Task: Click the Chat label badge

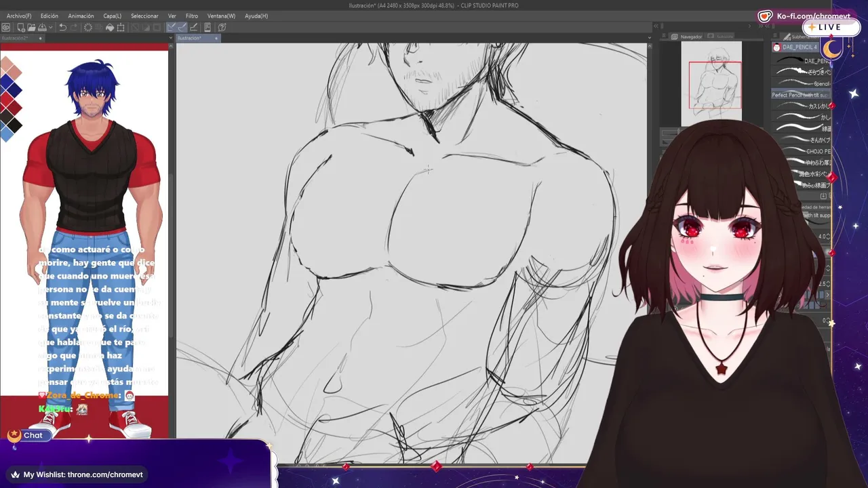Action: 33,435
